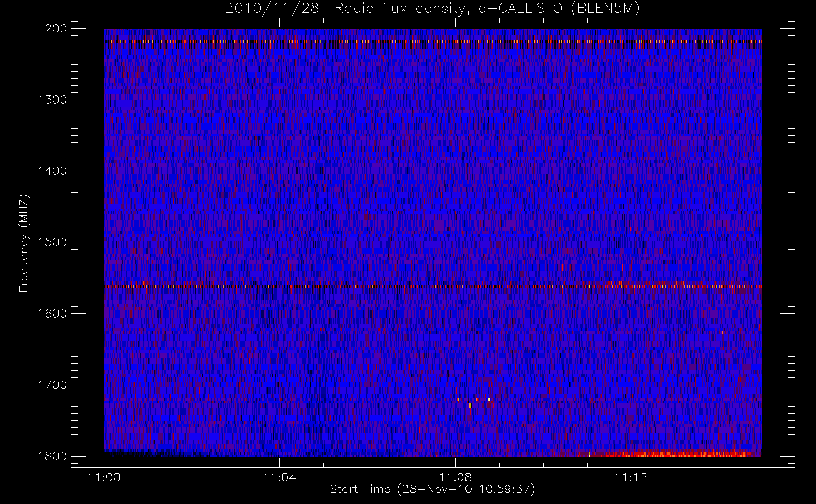Click the 11:08 time tick label
Viewport: 816px width, 504px height.
click(x=455, y=477)
